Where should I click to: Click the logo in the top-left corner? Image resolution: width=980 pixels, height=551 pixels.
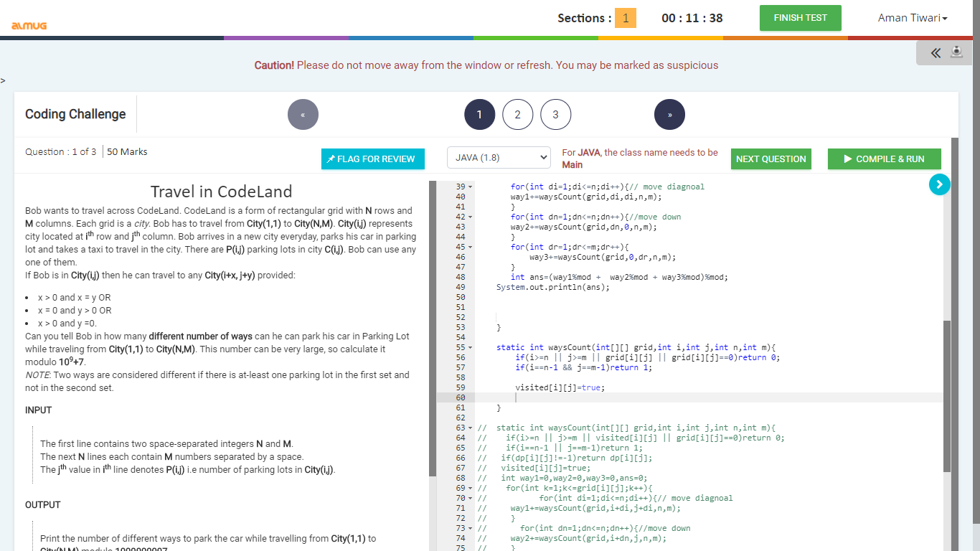coord(29,26)
